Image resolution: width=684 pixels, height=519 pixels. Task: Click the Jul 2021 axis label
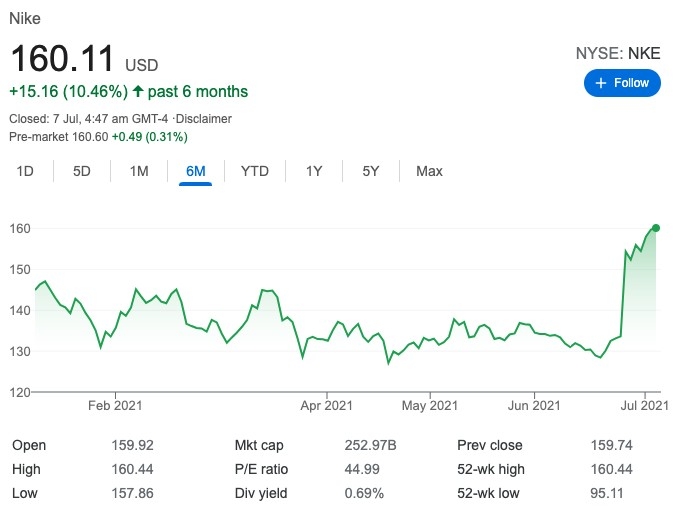click(x=644, y=406)
